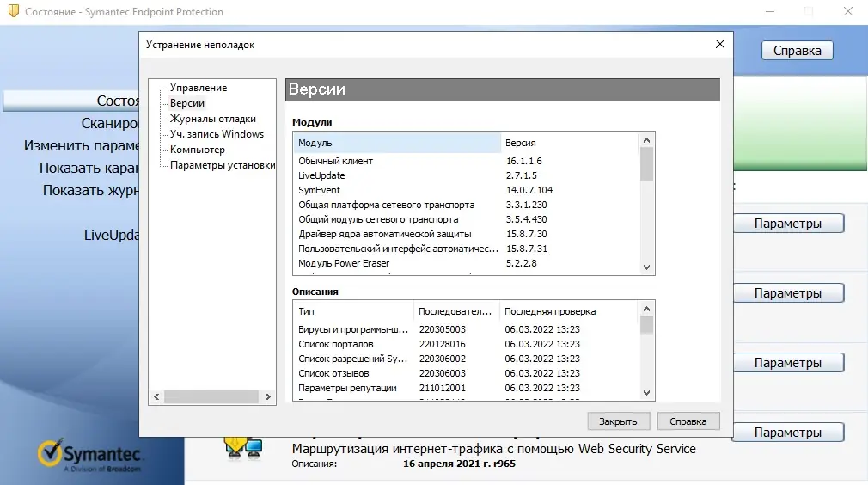Click the Закрыть button
This screenshot has height=485, width=868.
pos(618,421)
